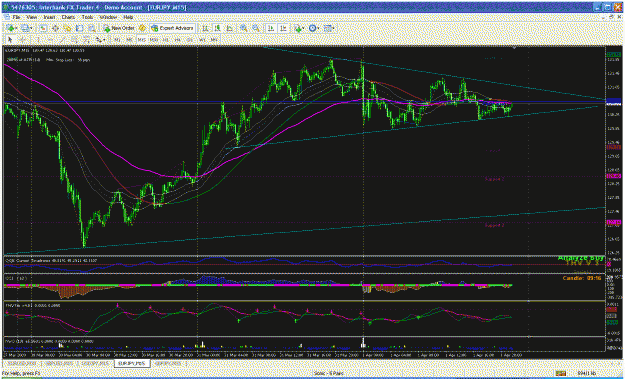
Task: Open the View menu
Action: point(32,17)
